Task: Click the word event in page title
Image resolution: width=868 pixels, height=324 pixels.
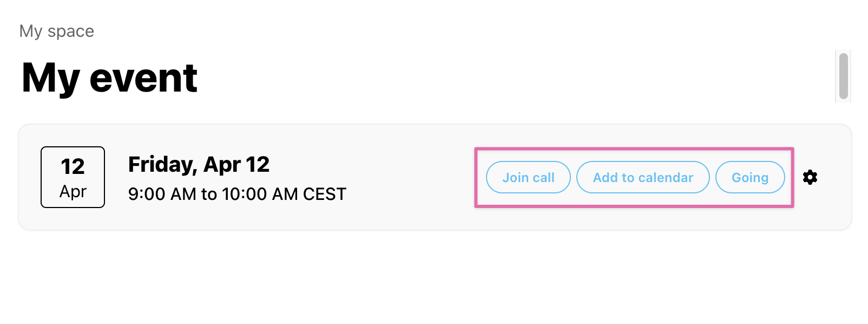Action: (143, 78)
